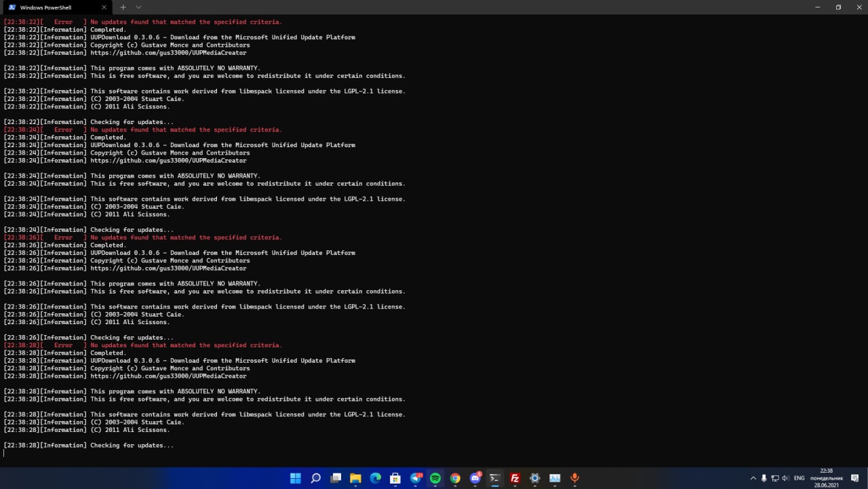This screenshot has height=489, width=868.
Task: Open File Explorer from the taskbar
Action: (355, 478)
